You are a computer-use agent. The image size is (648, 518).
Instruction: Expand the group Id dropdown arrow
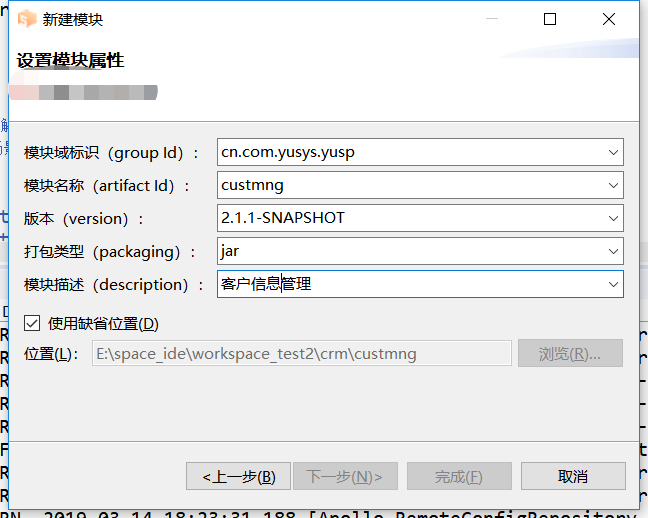point(613,153)
